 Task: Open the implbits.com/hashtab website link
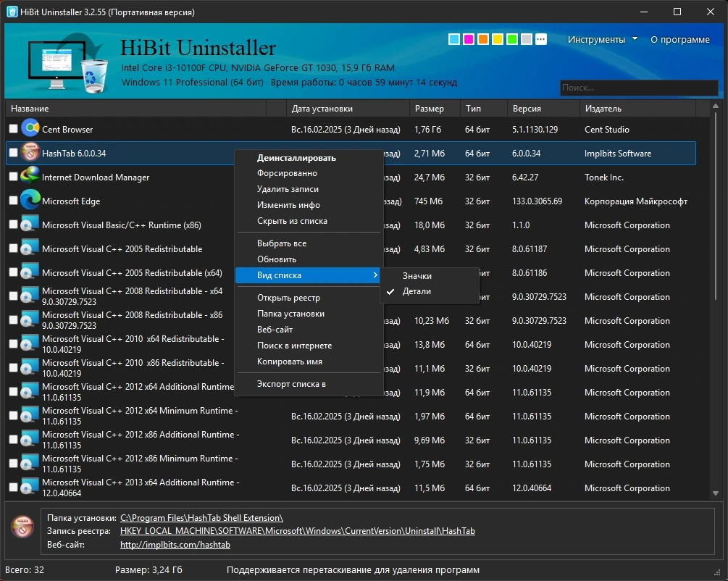[175, 544]
